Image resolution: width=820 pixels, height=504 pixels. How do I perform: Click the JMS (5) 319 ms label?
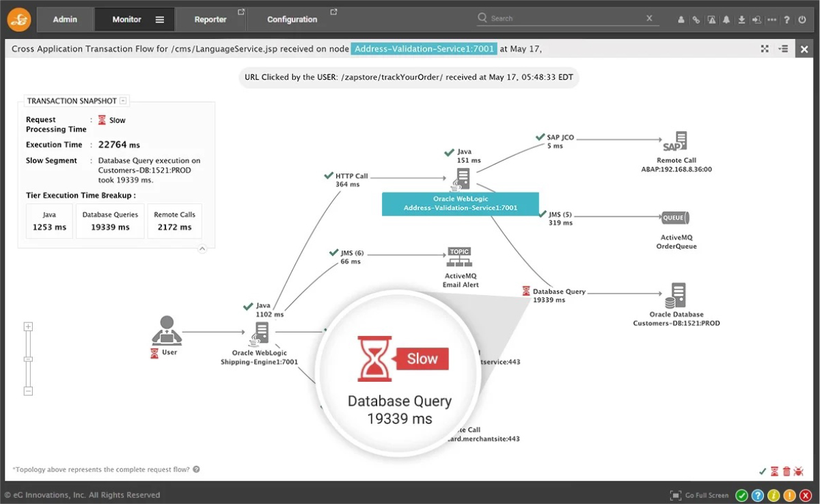560,219
